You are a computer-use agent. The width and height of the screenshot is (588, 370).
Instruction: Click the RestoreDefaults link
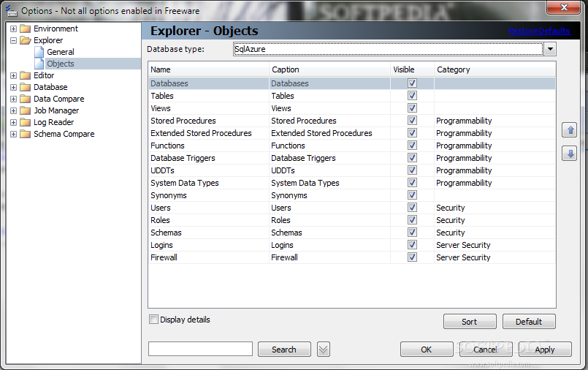(x=539, y=31)
